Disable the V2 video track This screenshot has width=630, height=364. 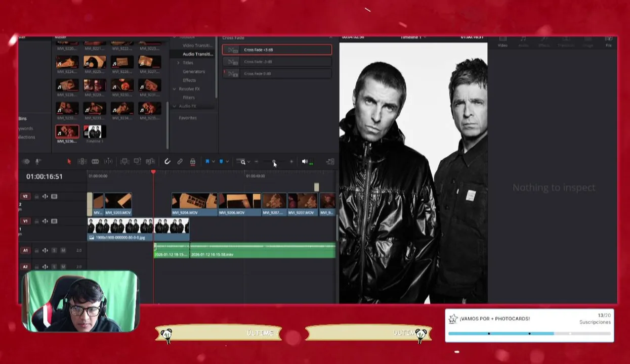pos(54,197)
